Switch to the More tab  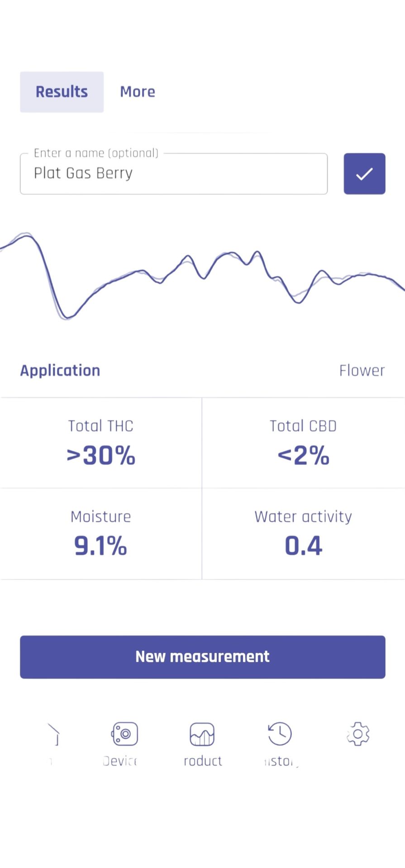click(x=138, y=92)
